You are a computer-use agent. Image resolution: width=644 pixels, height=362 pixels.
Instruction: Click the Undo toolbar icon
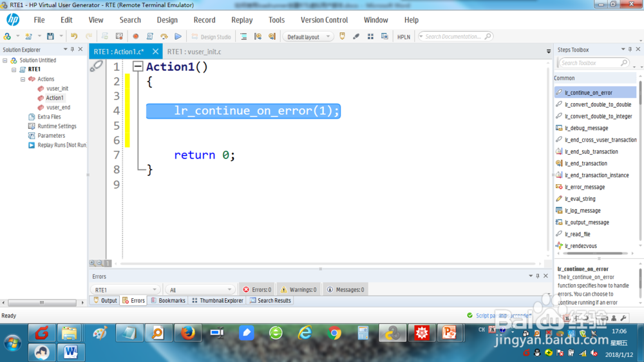[x=74, y=37]
